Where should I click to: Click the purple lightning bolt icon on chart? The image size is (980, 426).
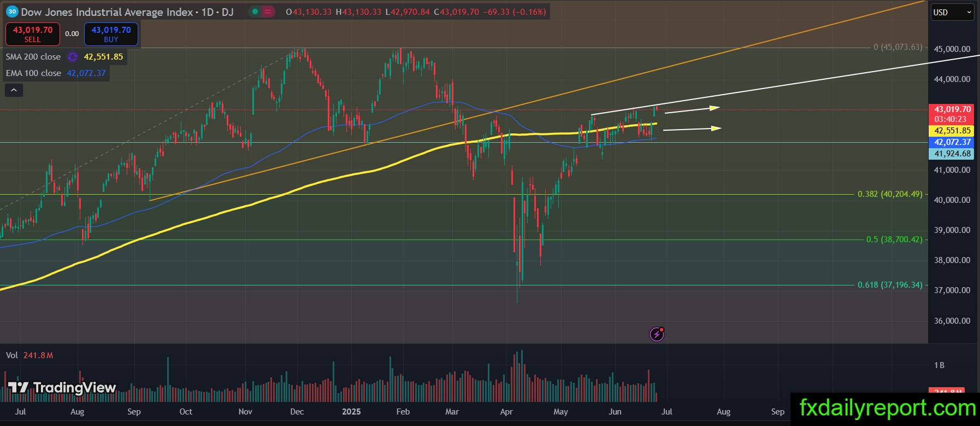coord(657,334)
